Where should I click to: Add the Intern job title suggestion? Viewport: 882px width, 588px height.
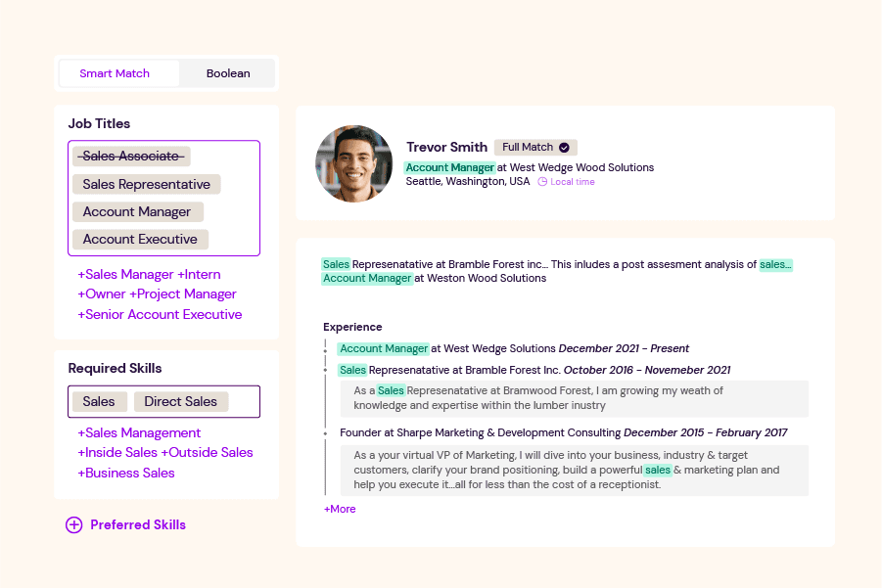pyautogui.click(x=198, y=274)
